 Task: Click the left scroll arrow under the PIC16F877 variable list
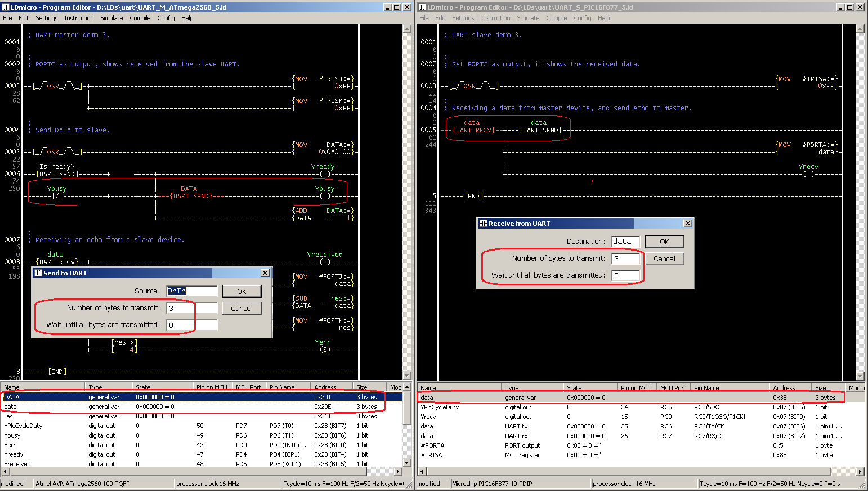(x=422, y=472)
